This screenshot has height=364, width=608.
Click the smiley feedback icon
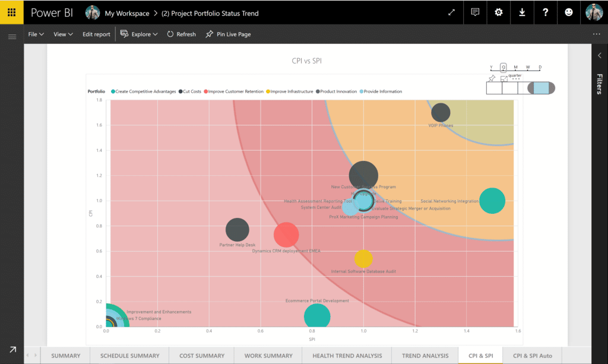[568, 12]
